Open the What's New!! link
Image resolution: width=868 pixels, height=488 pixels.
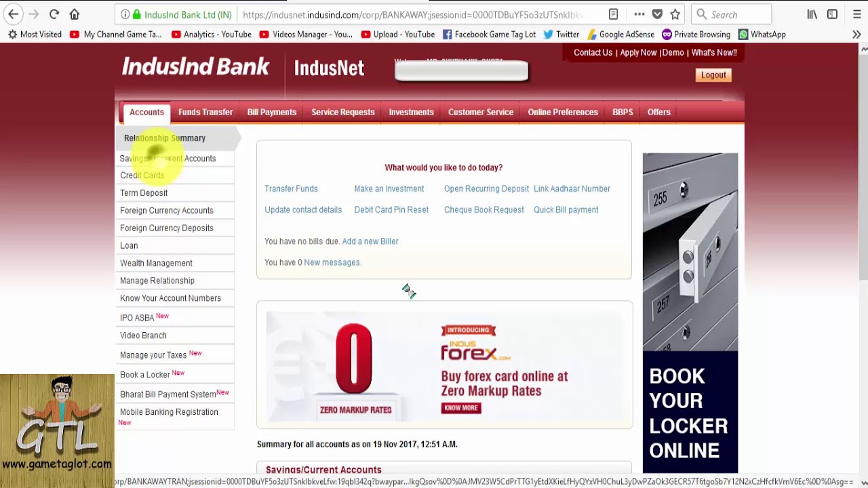714,52
